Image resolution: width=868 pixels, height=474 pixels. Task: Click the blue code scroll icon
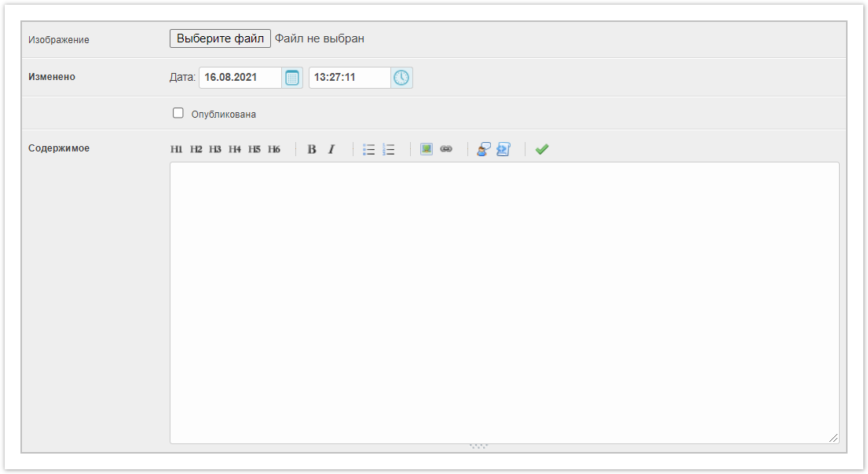(504, 149)
